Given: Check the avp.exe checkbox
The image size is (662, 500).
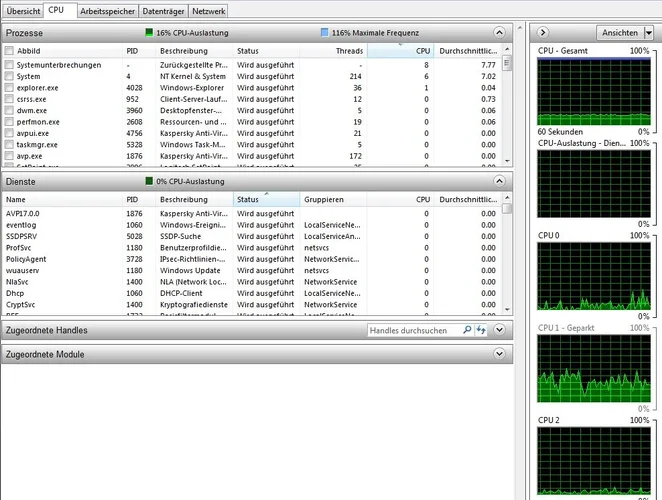Looking at the screenshot, I should coord(9,156).
